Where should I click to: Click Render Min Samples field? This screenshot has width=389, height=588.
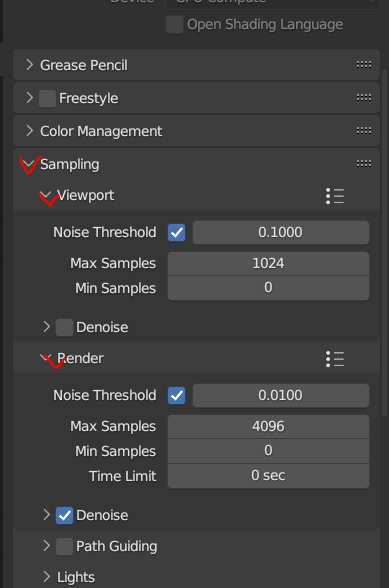coord(269,451)
